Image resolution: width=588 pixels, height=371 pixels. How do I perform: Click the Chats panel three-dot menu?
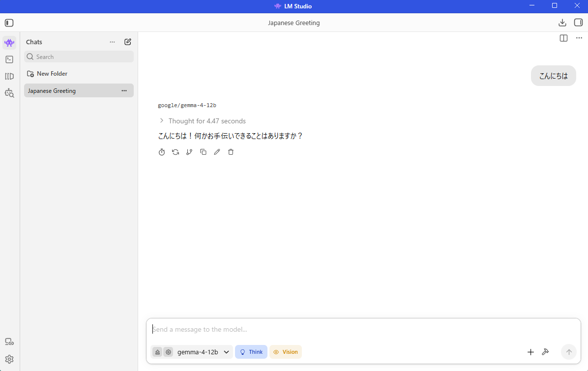[x=112, y=42]
